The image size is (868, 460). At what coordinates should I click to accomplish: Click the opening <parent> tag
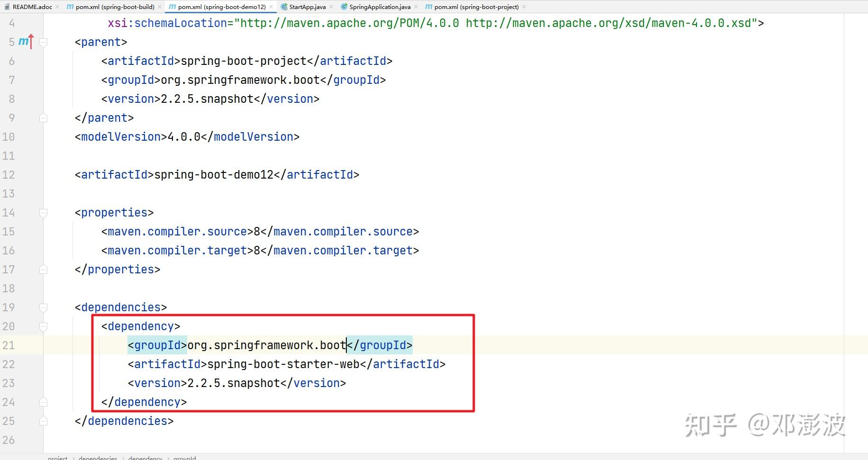(x=101, y=42)
